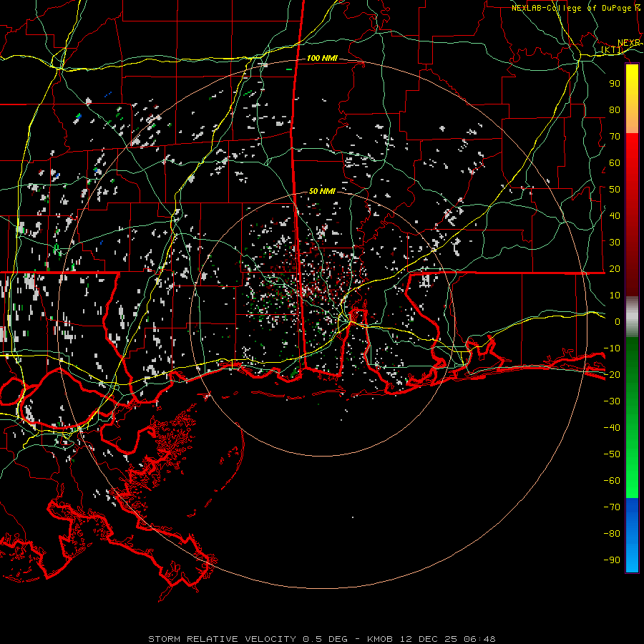Click the positive 20 scale label

tap(615, 269)
